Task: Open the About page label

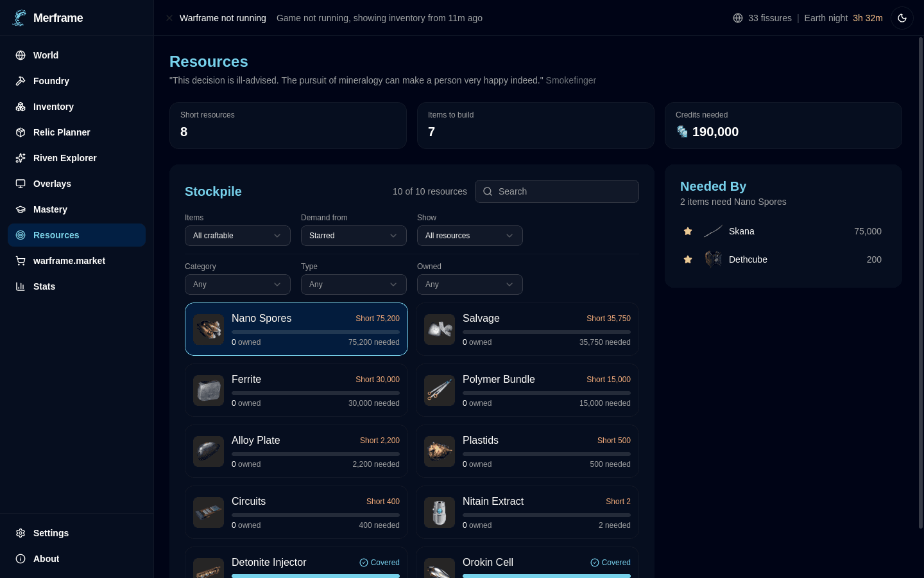Action: (46, 559)
